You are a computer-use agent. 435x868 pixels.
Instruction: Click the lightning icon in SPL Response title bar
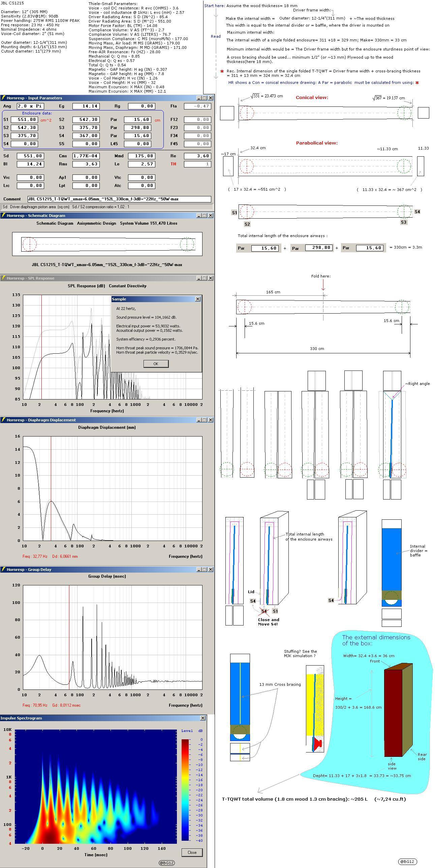point(3,278)
